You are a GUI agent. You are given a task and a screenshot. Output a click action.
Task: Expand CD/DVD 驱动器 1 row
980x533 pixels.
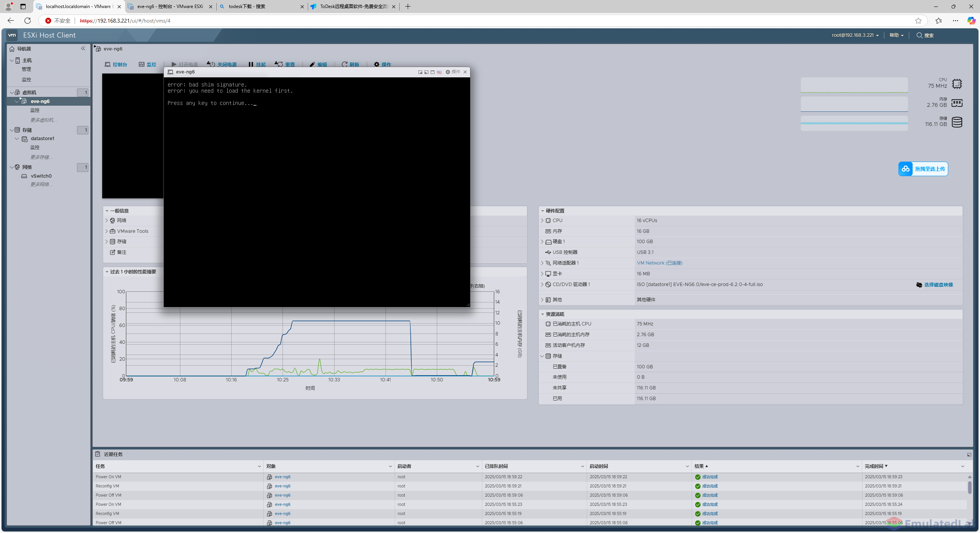point(542,284)
